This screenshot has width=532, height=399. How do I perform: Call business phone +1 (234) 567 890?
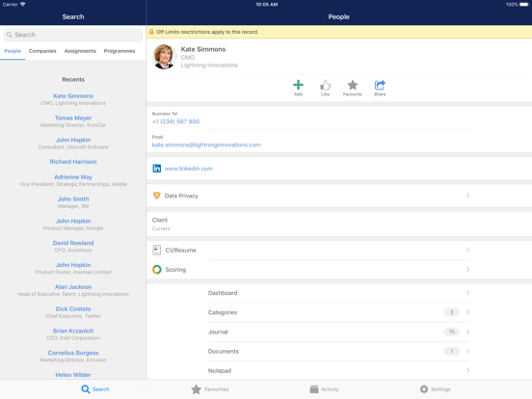coord(175,121)
